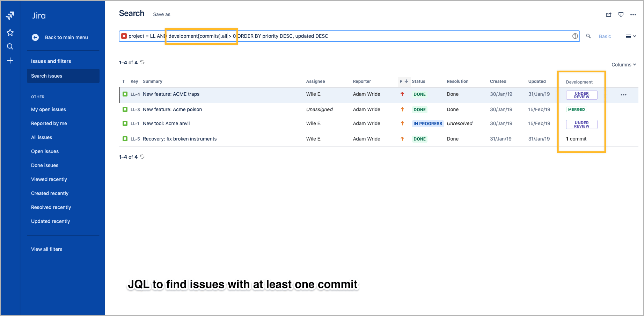
Task: Sort by Reporter column header
Action: click(362, 81)
